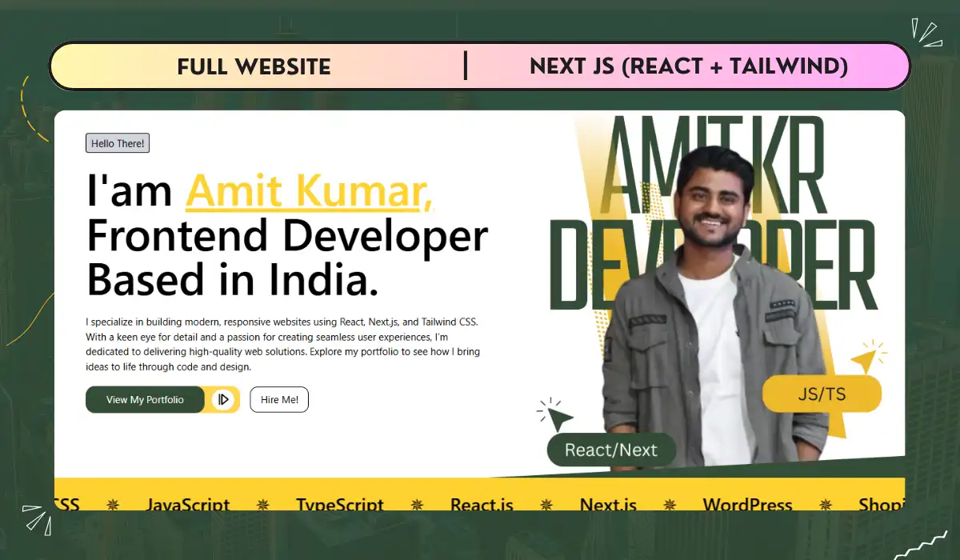This screenshot has width=960, height=560.
Task: Click WordPress in the yellow skills ticker
Action: [x=747, y=505]
